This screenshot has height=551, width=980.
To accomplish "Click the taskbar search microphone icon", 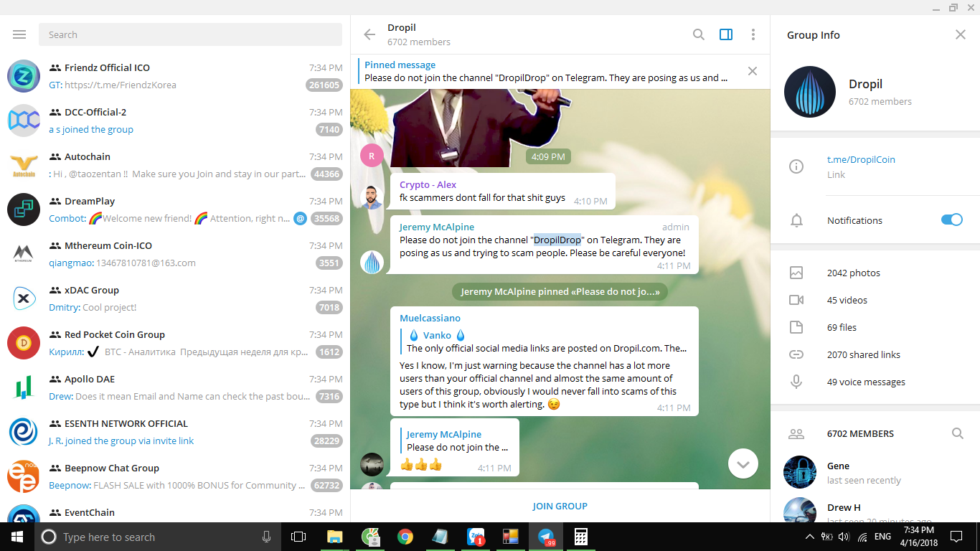I will [x=266, y=537].
